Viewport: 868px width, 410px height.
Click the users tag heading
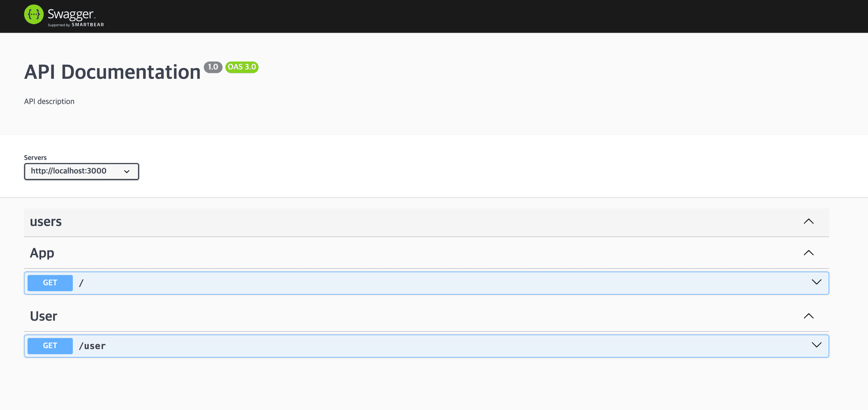[46, 222]
